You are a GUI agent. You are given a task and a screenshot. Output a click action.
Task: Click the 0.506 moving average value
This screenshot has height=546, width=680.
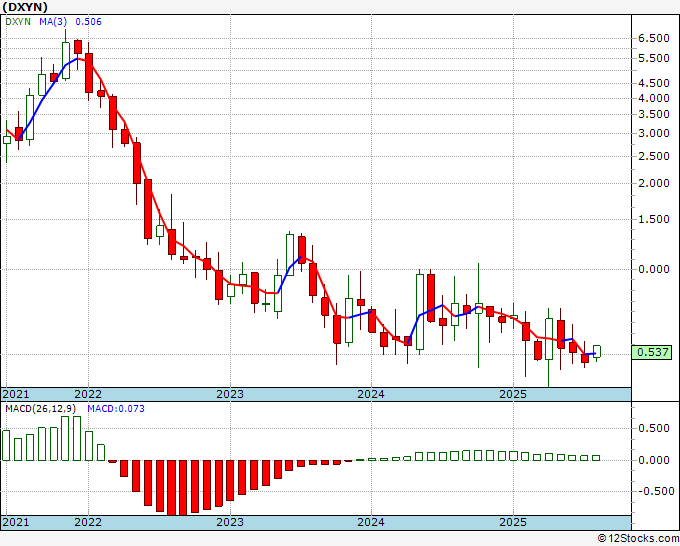click(x=88, y=21)
